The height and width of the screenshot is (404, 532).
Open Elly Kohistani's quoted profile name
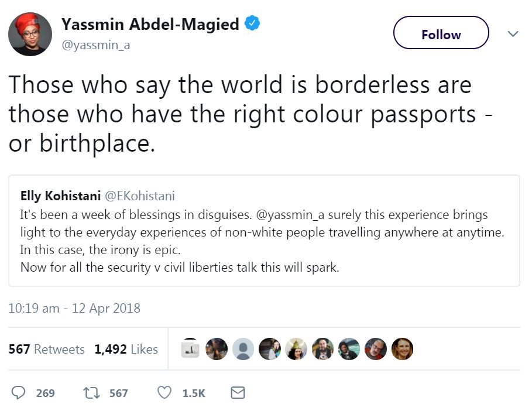60,196
